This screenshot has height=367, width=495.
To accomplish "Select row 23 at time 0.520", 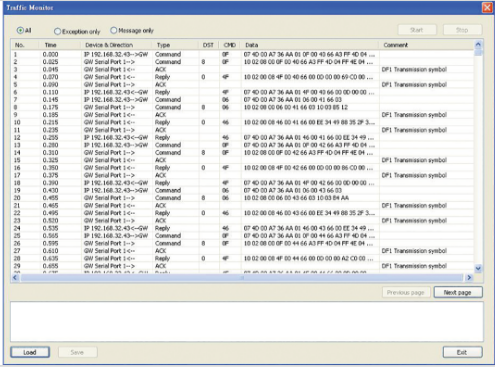I will coord(243,221).
